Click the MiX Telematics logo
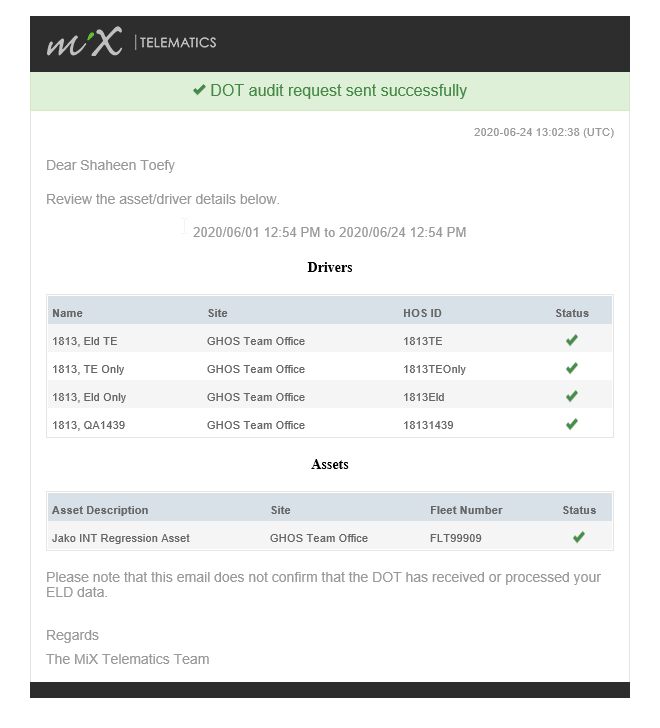This screenshot has height=728, width=660. click(x=131, y=42)
